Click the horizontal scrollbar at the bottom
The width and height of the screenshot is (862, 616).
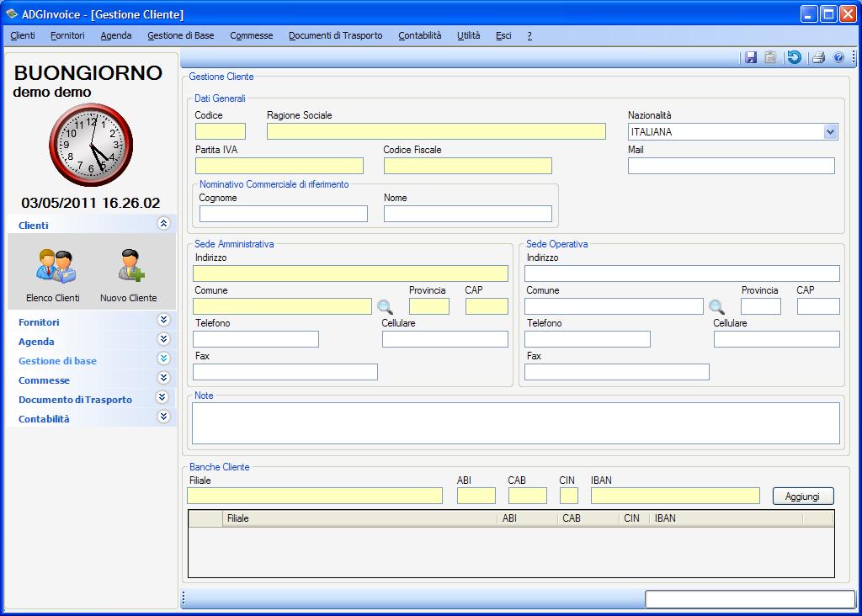[x=421, y=600]
